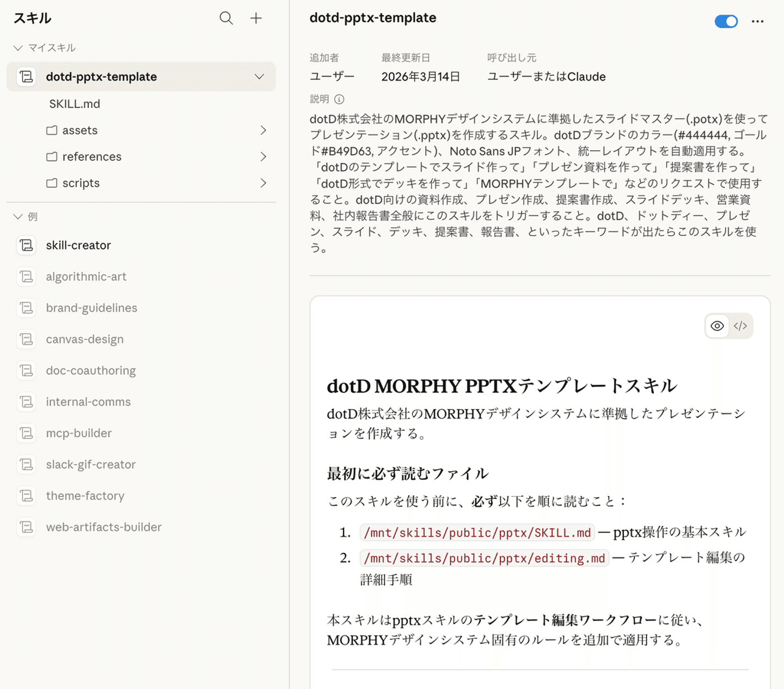Click the 追加者 value ユーザー
Image resolution: width=784 pixels, height=689 pixels.
(332, 77)
